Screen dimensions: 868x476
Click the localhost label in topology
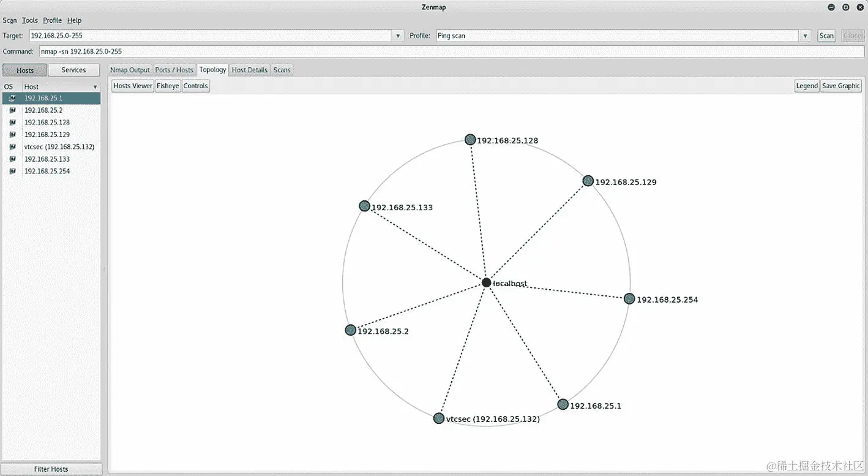(x=510, y=284)
